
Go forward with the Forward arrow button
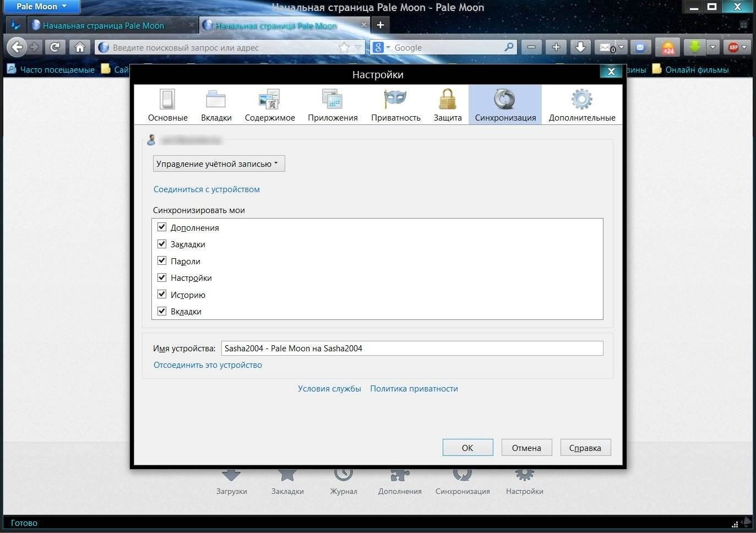tap(35, 47)
